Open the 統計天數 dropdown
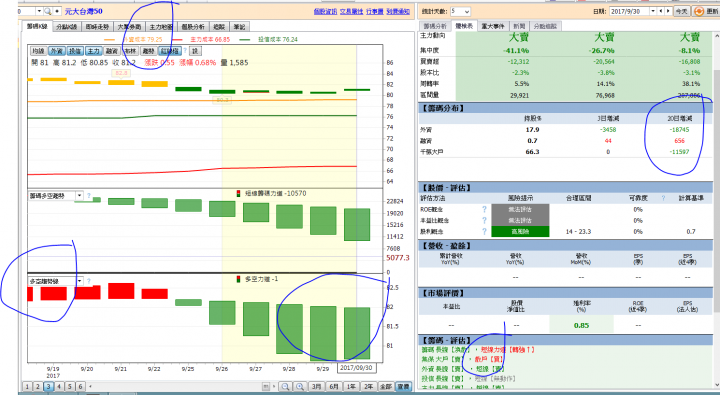Image resolution: width=720 pixels, height=395 pixels. pos(460,11)
